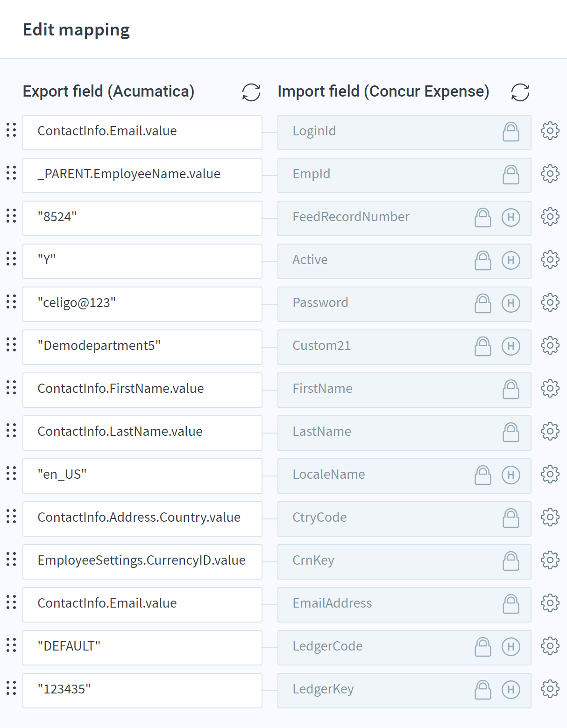Click hard-coded H icon in LedgerCode field
The width and height of the screenshot is (567, 728).
pyautogui.click(x=511, y=647)
